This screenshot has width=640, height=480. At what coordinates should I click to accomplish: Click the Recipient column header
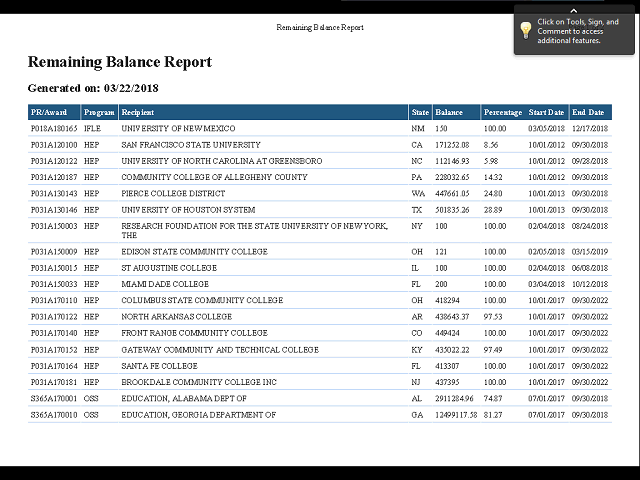138,112
